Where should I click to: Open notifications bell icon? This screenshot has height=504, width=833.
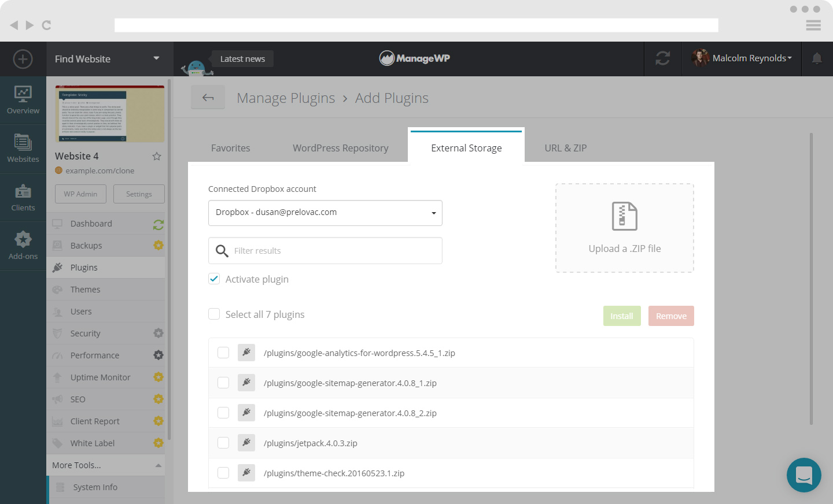pyautogui.click(x=817, y=58)
